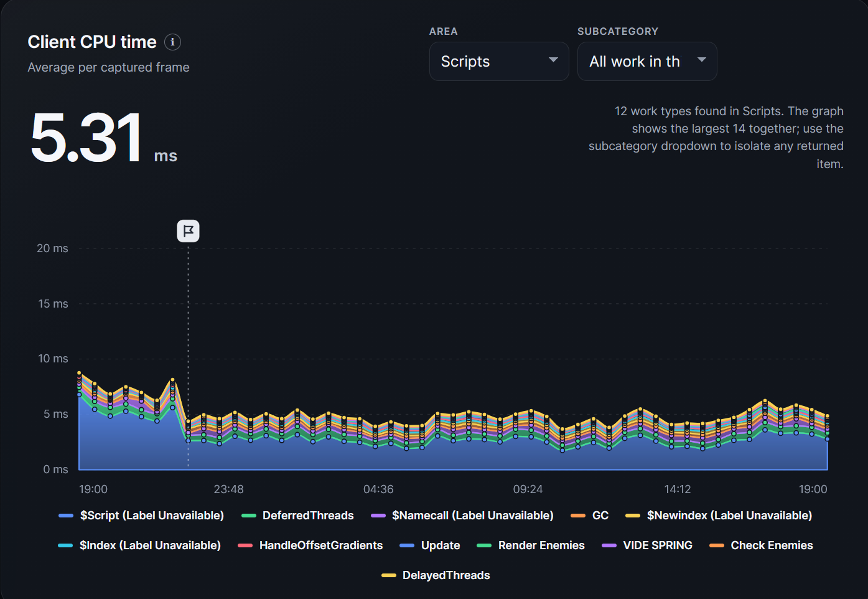Click the 5.31 ms average value

click(x=103, y=138)
